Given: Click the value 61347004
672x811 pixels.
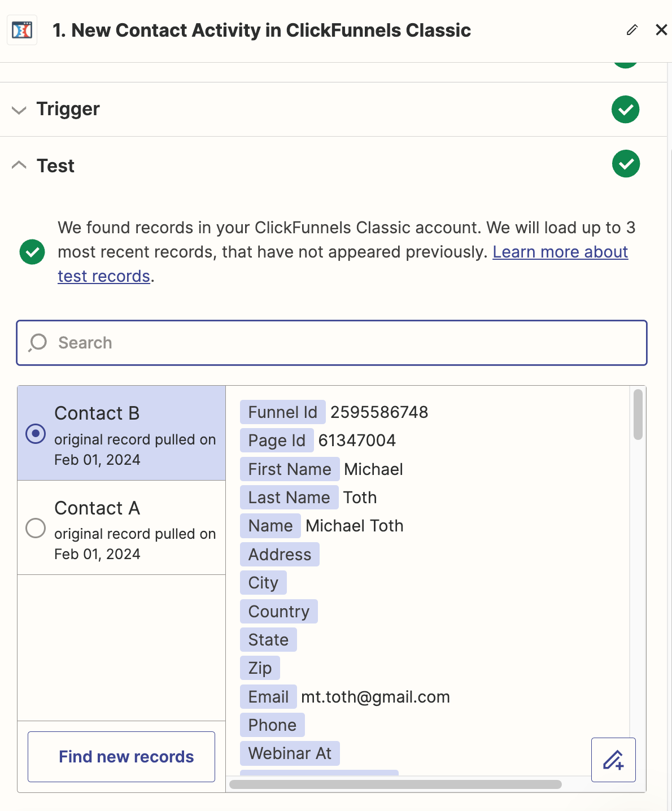Looking at the screenshot, I should pyautogui.click(x=357, y=441).
